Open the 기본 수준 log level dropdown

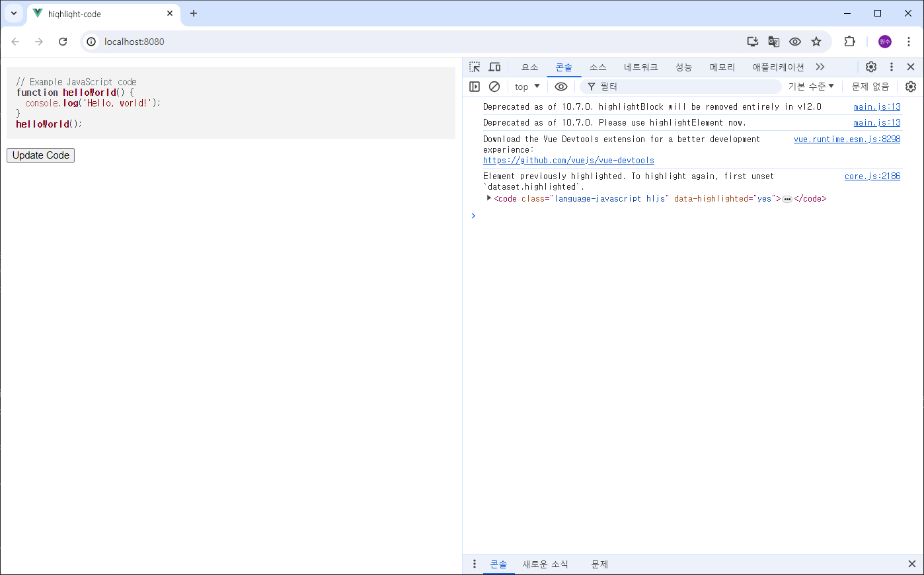tap(811, 87)
